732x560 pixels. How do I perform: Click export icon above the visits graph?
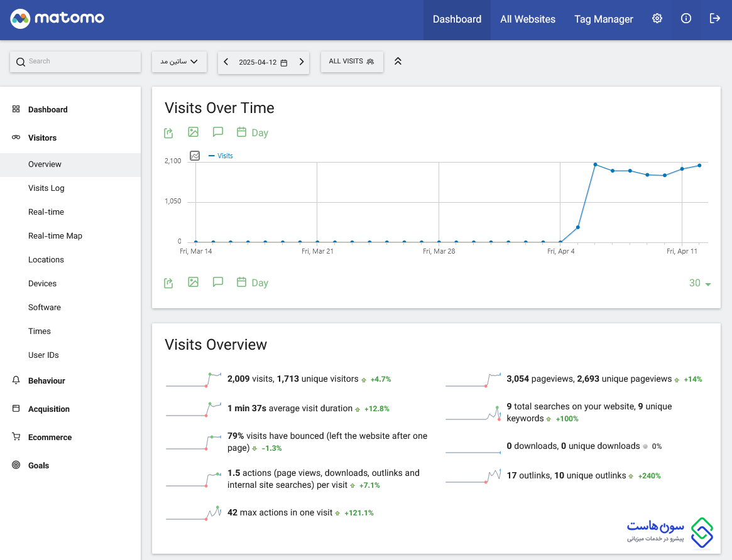168,133
